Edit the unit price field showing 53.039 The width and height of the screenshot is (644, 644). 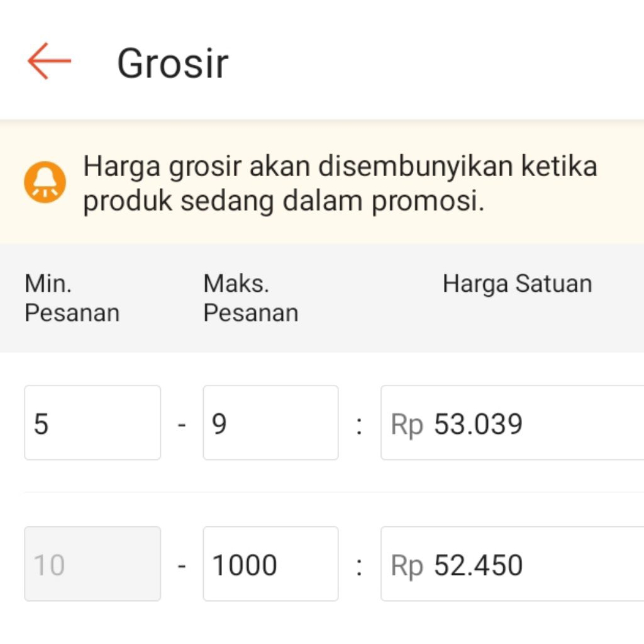[535, 423]
